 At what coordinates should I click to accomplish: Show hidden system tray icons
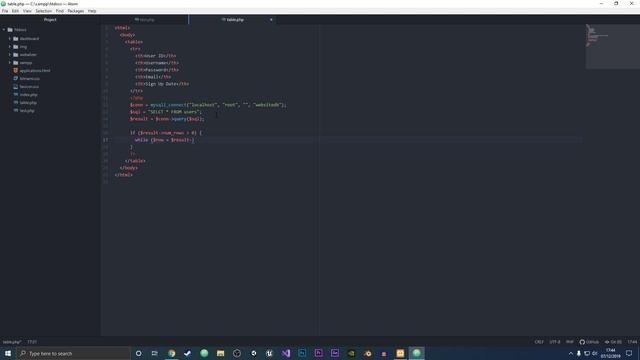pyautogui.click(x=571, y=353)
